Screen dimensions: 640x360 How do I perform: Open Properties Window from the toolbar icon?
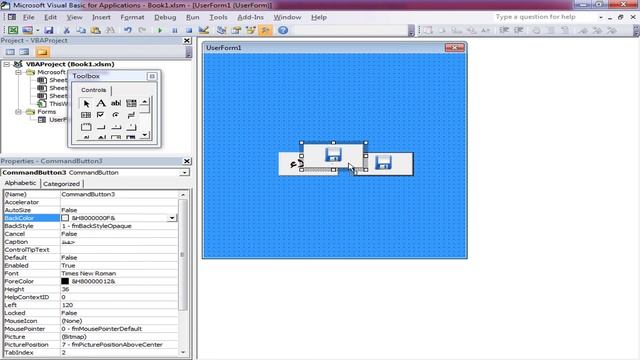click(236, 30)
